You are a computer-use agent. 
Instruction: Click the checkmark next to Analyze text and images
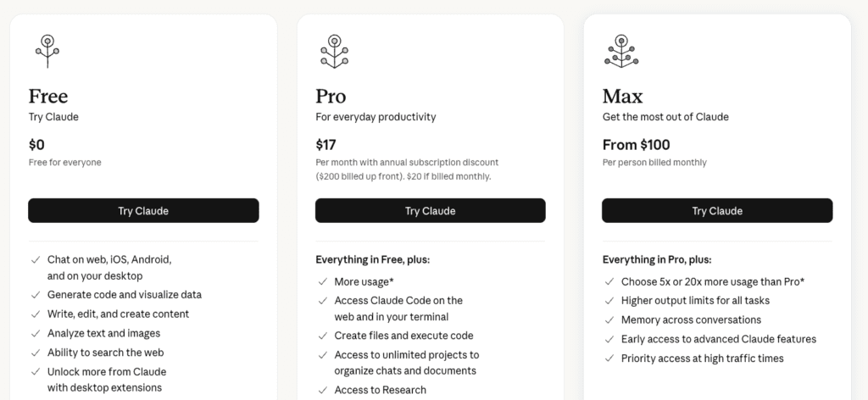pos(35,333)
